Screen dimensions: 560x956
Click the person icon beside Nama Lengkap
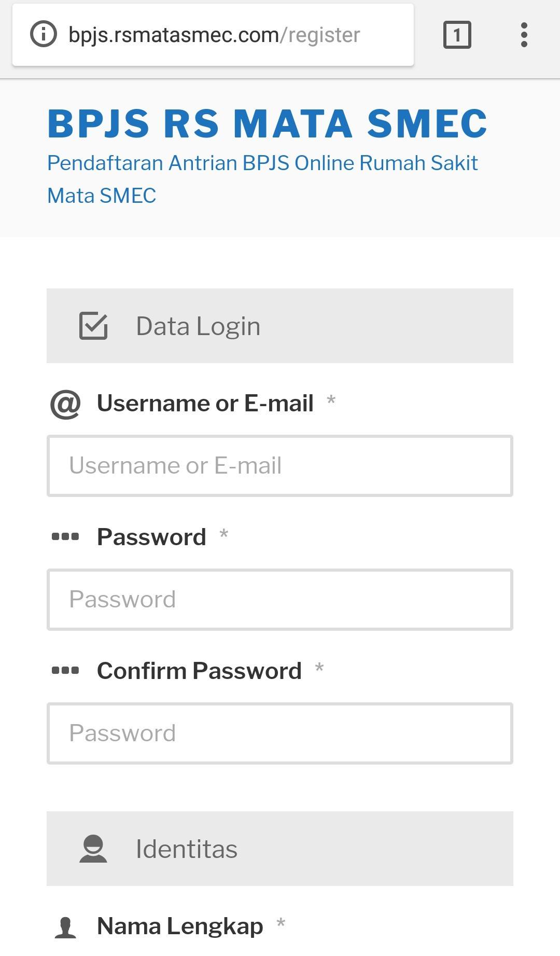[65, 927]
